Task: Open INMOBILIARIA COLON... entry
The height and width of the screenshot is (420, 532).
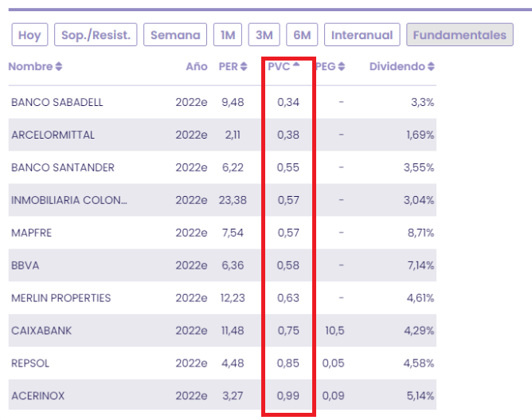Action: tap(69, 200)
